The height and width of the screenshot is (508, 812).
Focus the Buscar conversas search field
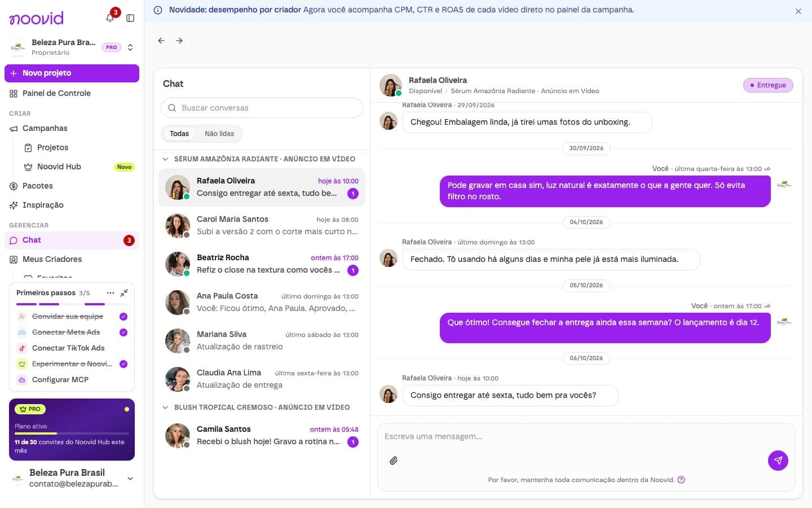(x=262, y=108)
